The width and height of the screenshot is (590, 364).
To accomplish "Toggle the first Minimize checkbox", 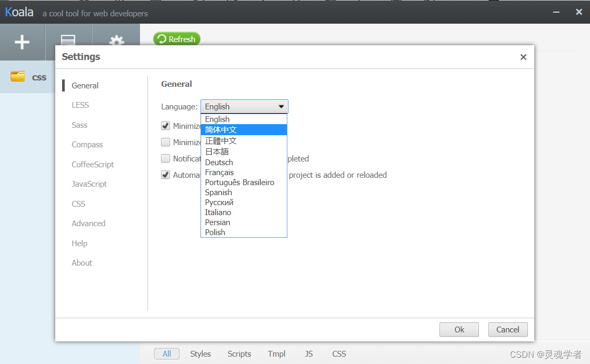I will pos(166,126).
